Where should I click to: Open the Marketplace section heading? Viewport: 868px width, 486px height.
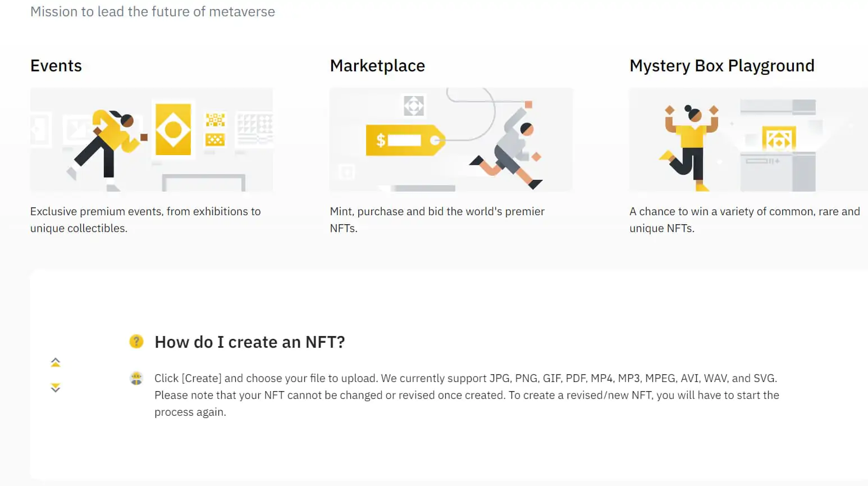click(377, 66)
